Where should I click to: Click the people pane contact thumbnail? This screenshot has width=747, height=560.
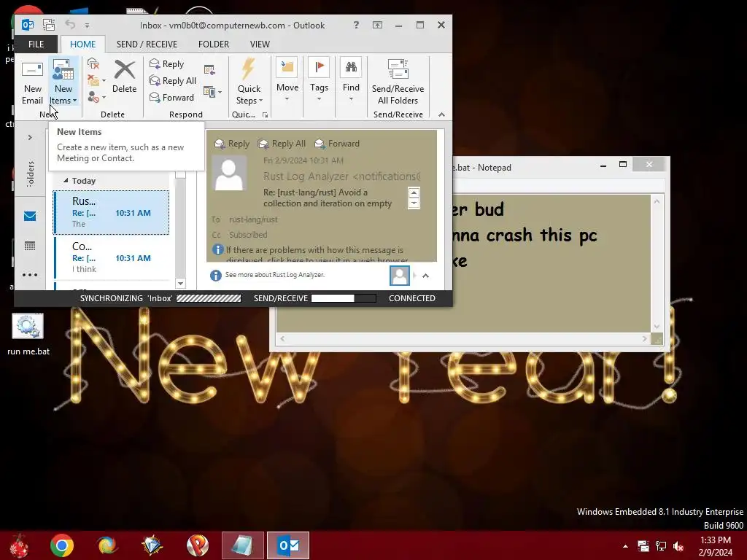399,275
